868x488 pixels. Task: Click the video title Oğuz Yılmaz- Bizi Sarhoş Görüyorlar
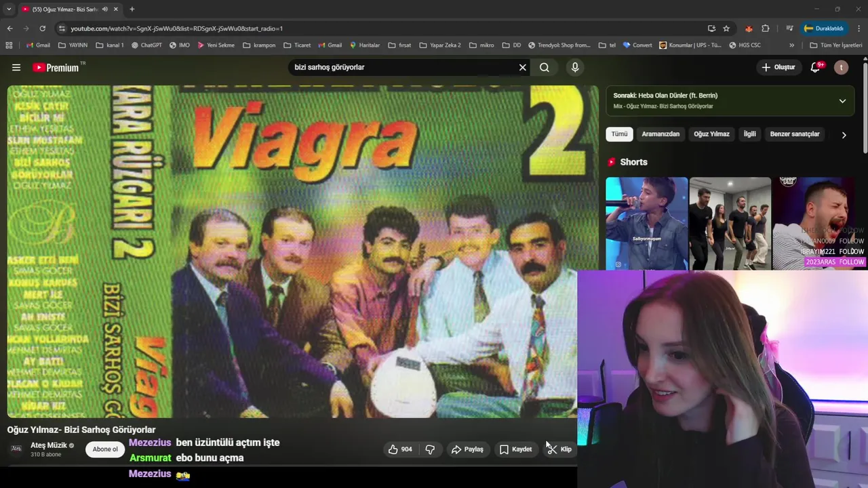coord(81,430)
